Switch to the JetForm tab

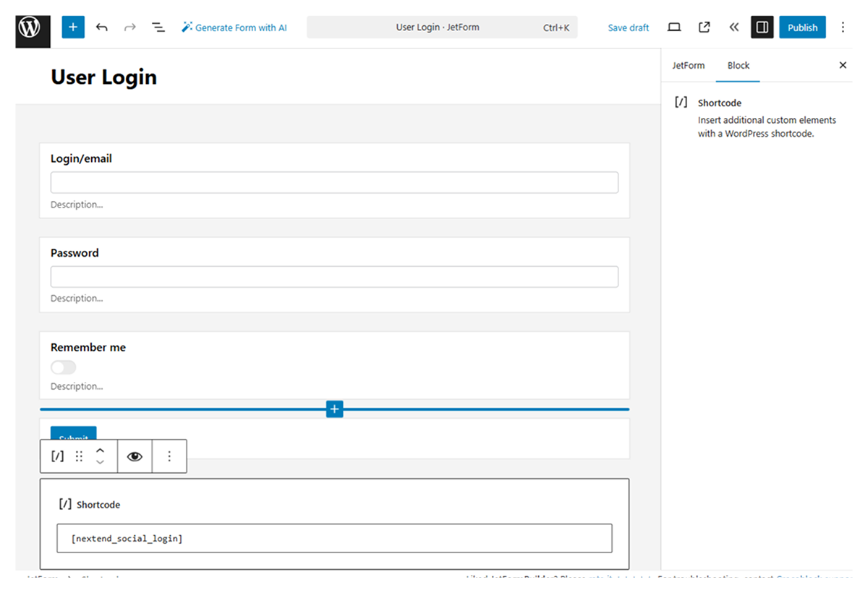pos(688,65)
